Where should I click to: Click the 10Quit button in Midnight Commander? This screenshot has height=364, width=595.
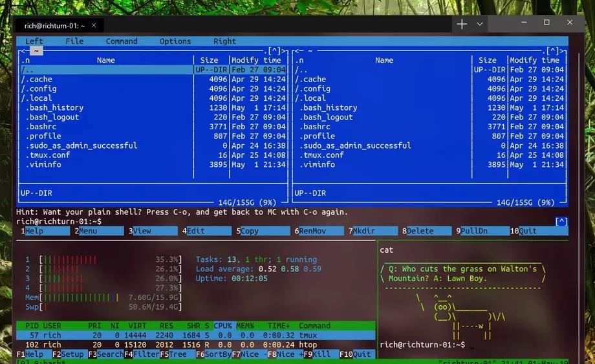[539, 231]
